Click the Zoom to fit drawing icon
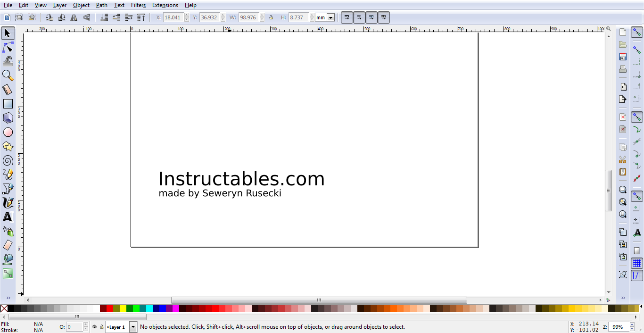Screen dimensions: 644x333 [623, 202]
